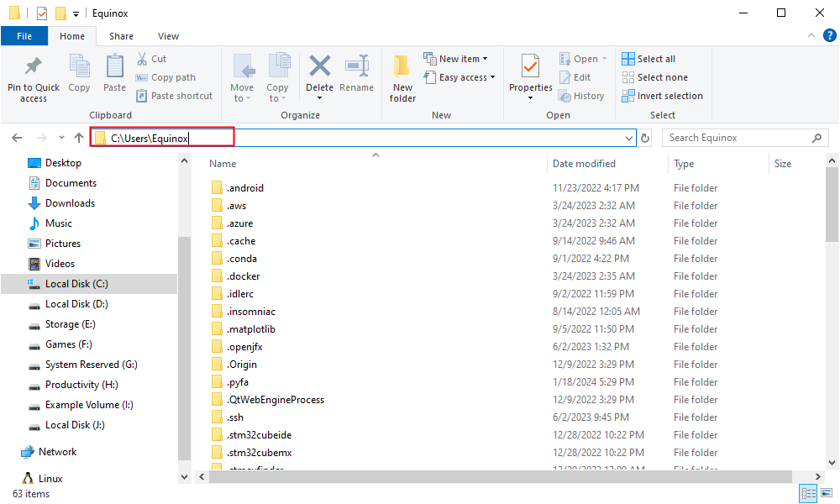The height and width of the screenshot is (504, 840).
Task: Switch to the Home tab
Action: click(x=71, y=36)
